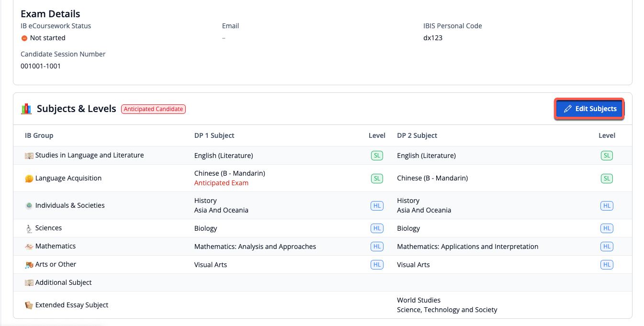Click the Extended Essay Subject icon
This screenshot has width=644, height=326.
click(x=29, y=305)
